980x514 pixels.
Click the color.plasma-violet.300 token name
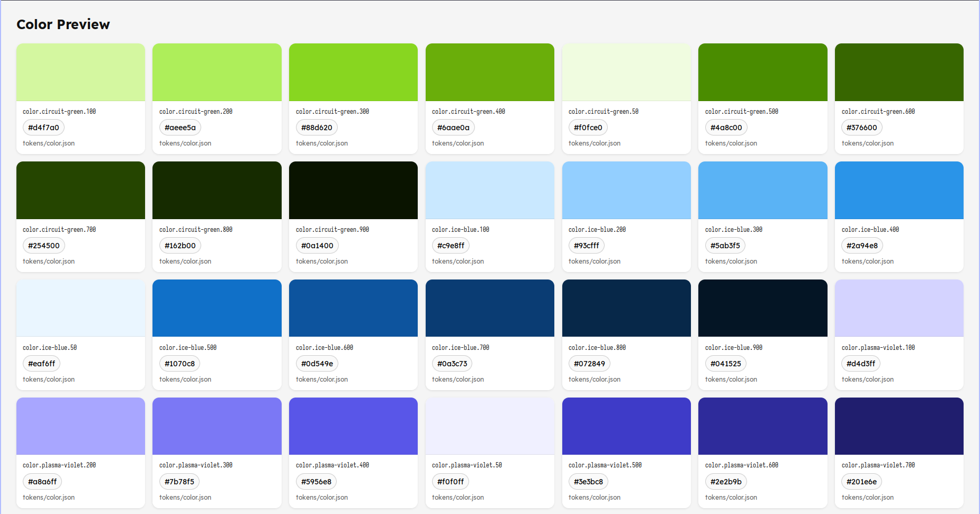[x=196, y=465]
